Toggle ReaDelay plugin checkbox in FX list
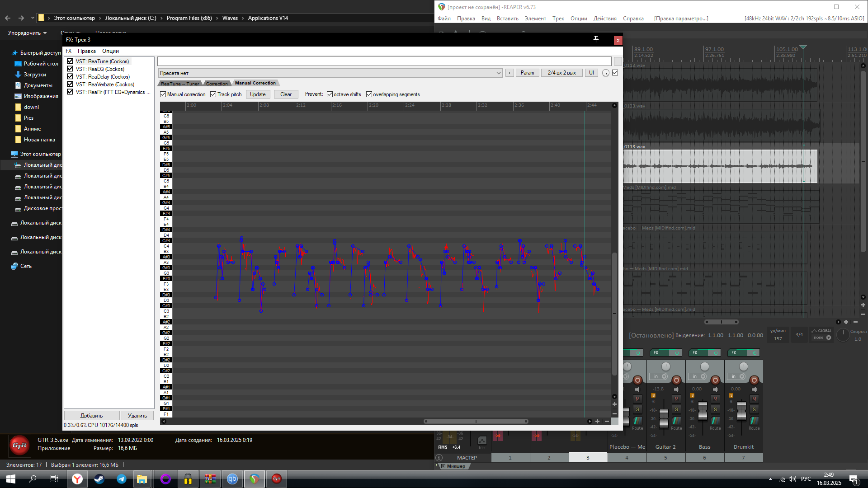 pyautogui.click(x=70, y=76)
